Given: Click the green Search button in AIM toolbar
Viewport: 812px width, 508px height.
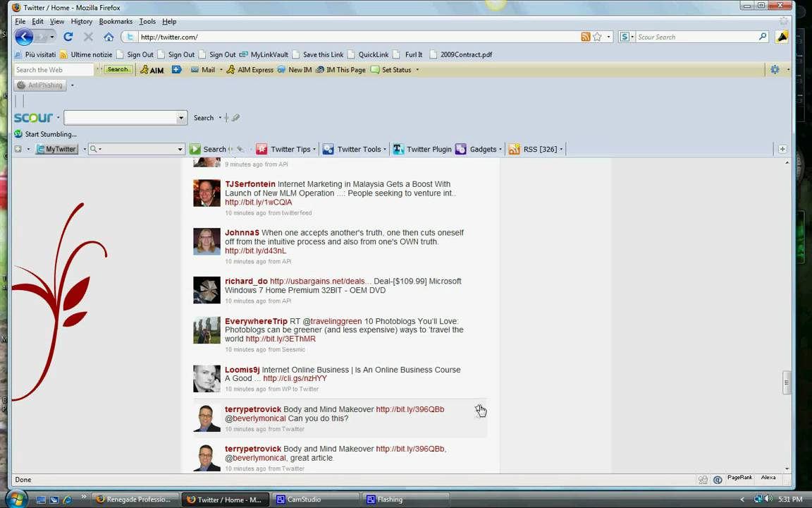Looking at the screenshot, I should point(118,69).
